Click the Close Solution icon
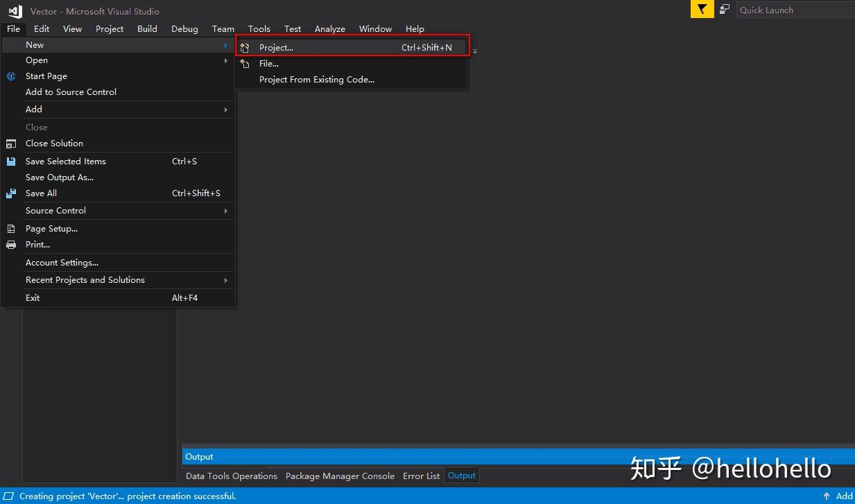 coord(11,144)
